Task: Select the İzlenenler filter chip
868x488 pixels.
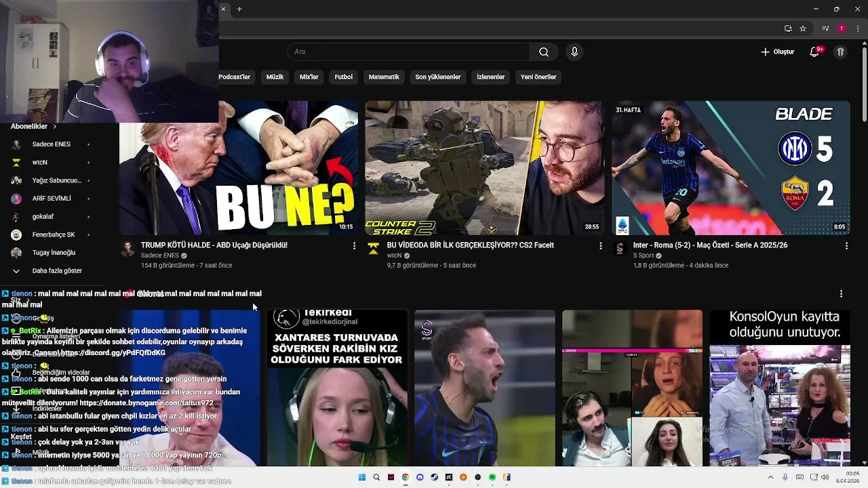Action: pyautogui.click(x=491, y=77)
